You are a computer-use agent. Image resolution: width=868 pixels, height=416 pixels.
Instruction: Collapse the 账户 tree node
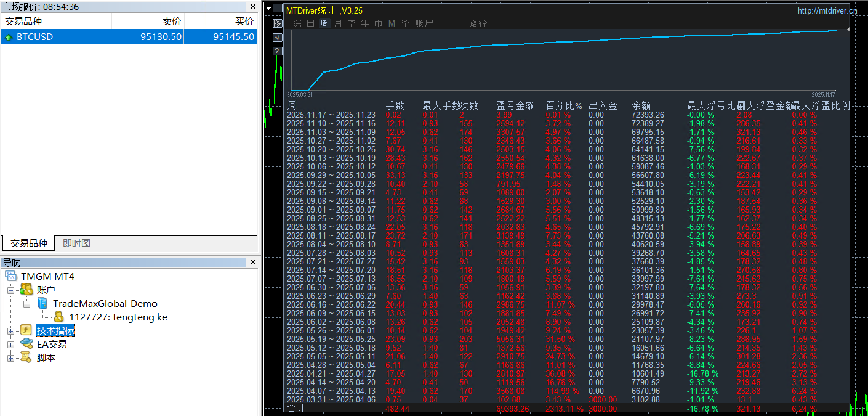click(x=10, y=290)
